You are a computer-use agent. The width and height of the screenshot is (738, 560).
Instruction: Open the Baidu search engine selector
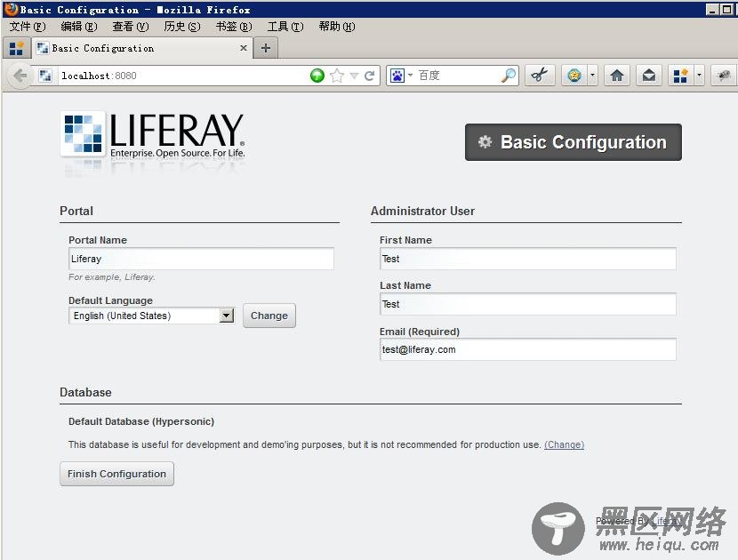401,76
